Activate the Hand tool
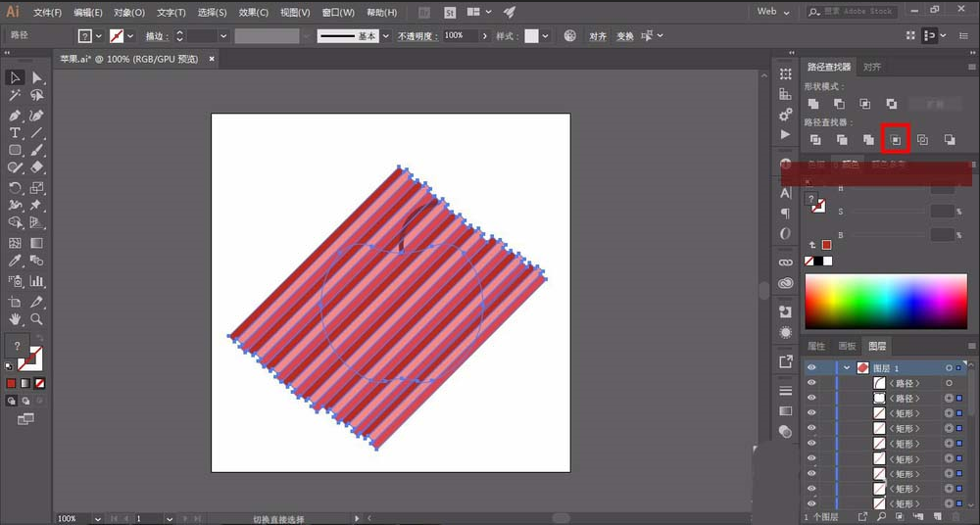Image resolution: width=980 pixels, height=525 pixels. [15, 319]
